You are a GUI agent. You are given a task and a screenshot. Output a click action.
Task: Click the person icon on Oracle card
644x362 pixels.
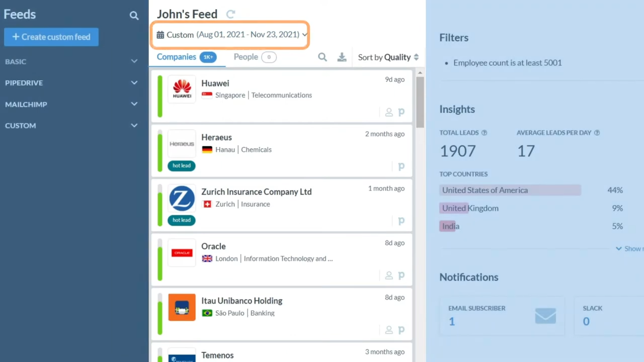(x=389, y=276)
